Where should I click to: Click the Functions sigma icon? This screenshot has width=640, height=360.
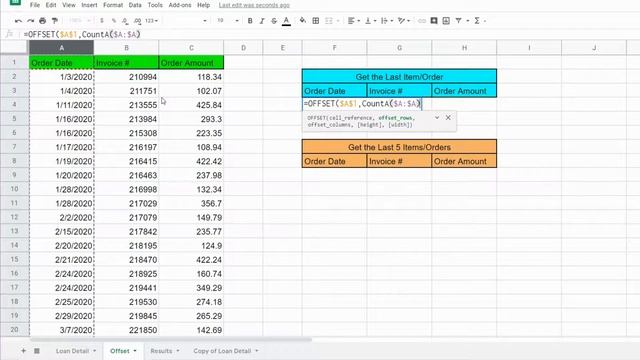pos(477,20)
